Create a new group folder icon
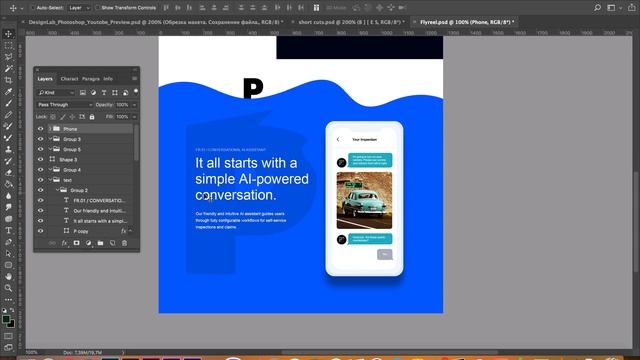 point(100,243)
